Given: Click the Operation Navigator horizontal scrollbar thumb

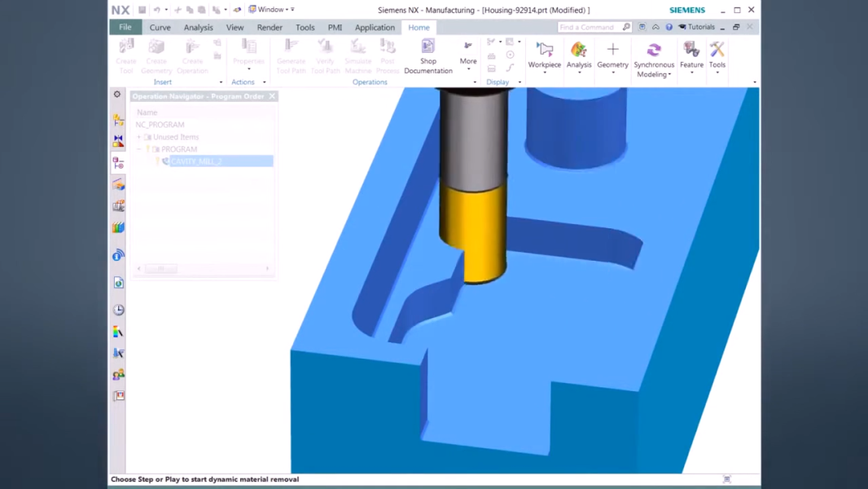Looking at the screenshot, I should 160,269.
